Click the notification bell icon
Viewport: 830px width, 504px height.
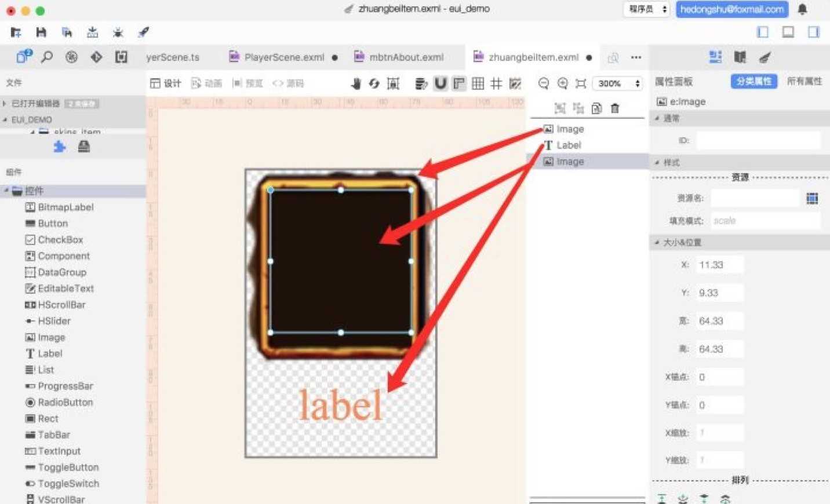(802, 9)
